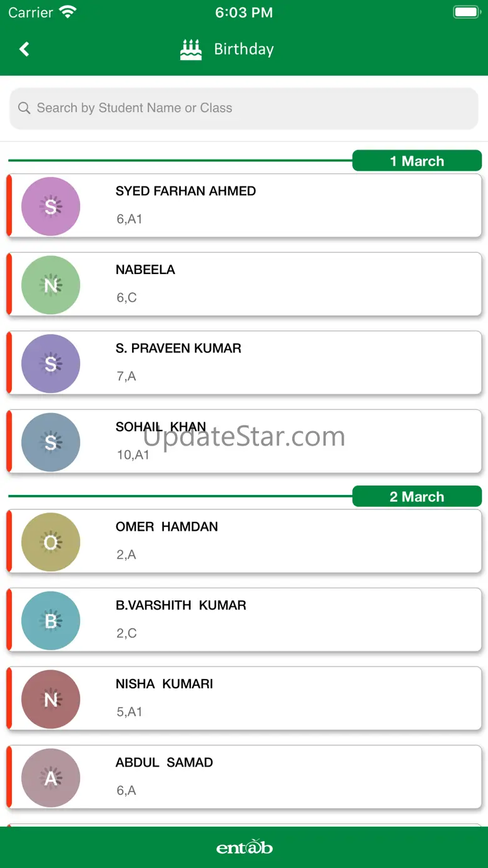The width and height of the screenshot is (488, 868).
Task: Click the search magnifier icon
Action: 24,108
